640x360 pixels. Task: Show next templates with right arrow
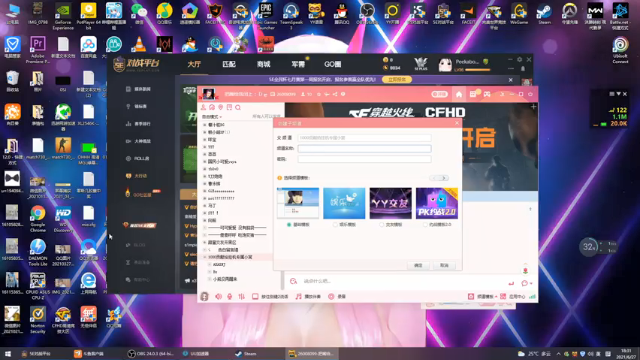444,178
